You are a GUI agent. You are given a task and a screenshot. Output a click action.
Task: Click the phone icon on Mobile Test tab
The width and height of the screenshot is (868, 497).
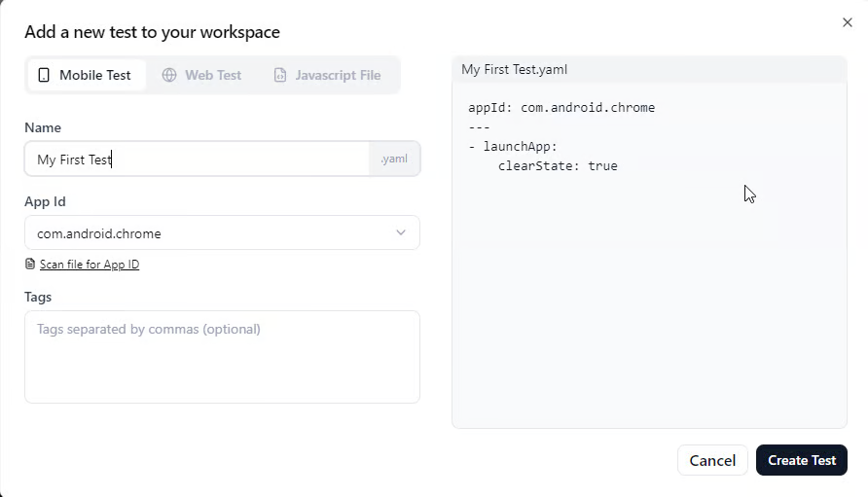point(44,75)
